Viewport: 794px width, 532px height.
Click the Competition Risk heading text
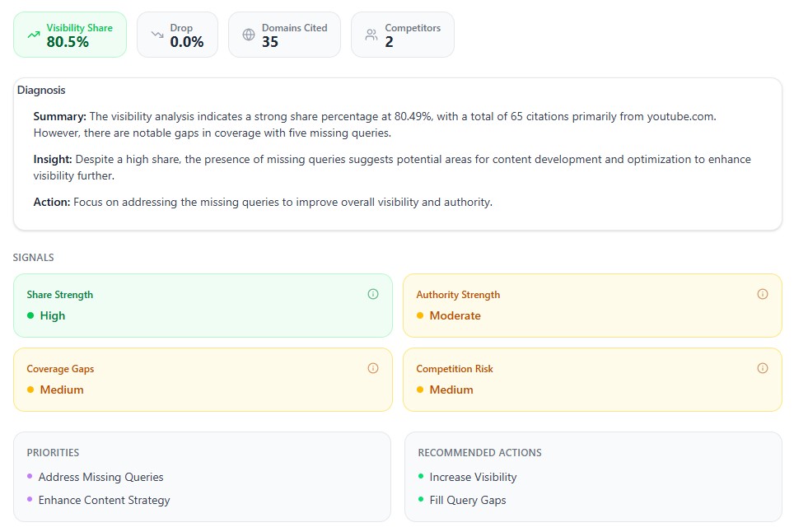454,369
